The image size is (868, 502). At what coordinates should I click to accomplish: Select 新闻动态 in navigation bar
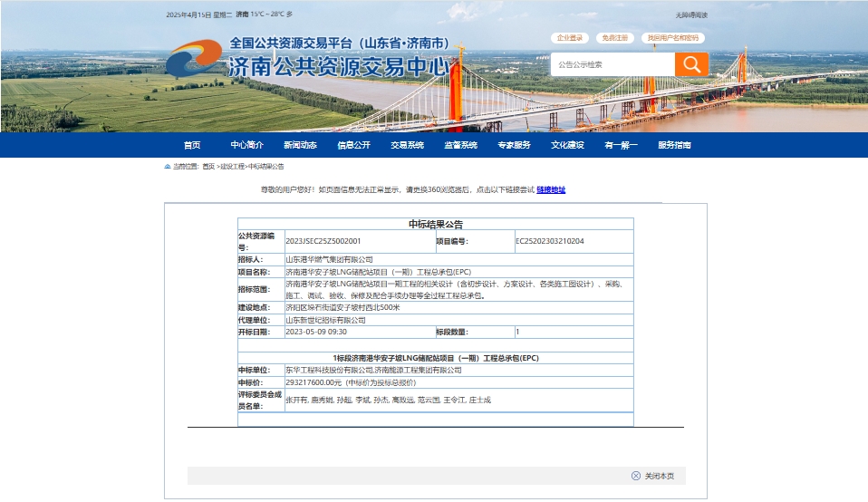tap(300, 145)
